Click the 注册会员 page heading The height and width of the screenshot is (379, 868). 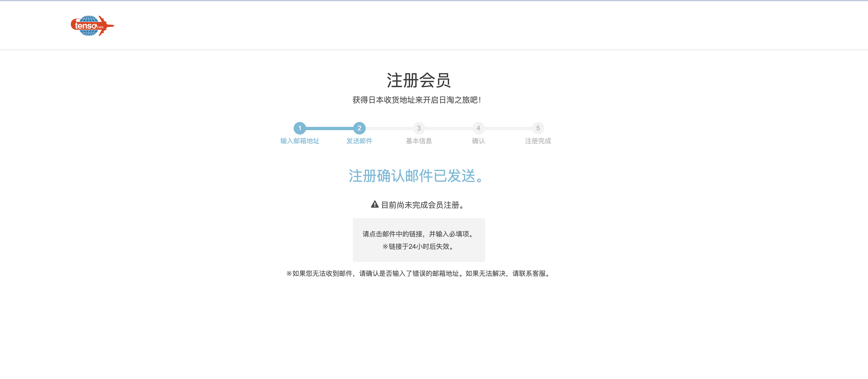click(x=418, y=80)
